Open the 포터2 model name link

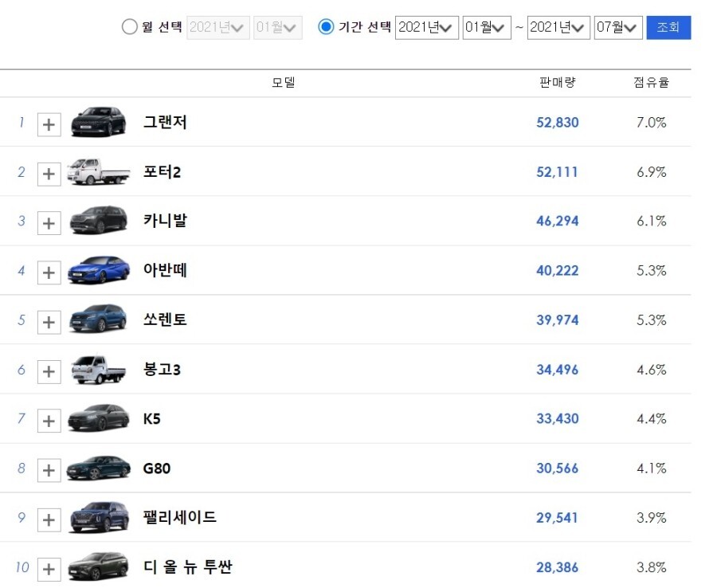pyautogui.click(x=162, y=172)
